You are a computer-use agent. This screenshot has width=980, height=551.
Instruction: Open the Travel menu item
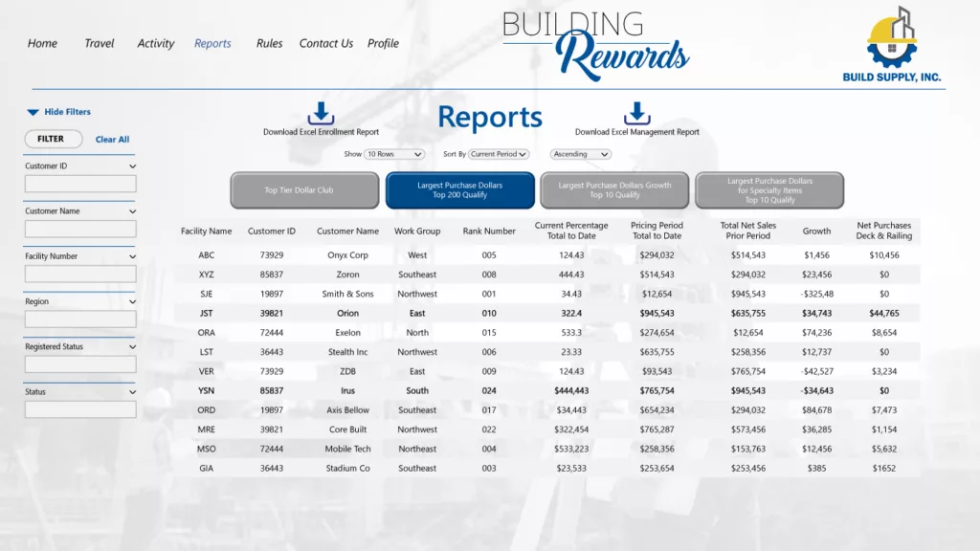click(99, 43)
